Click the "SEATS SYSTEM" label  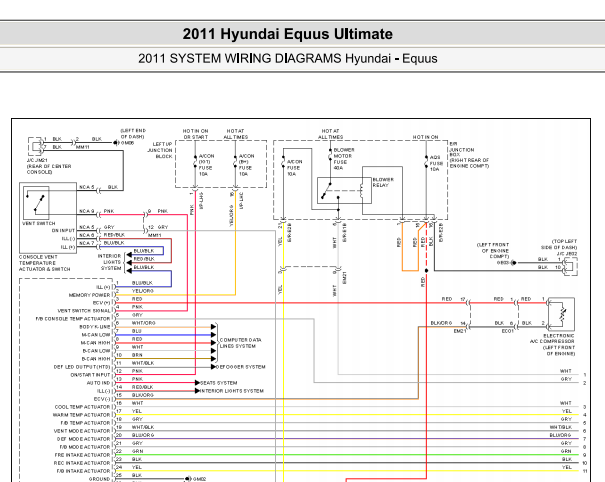[x=218, y=383]
